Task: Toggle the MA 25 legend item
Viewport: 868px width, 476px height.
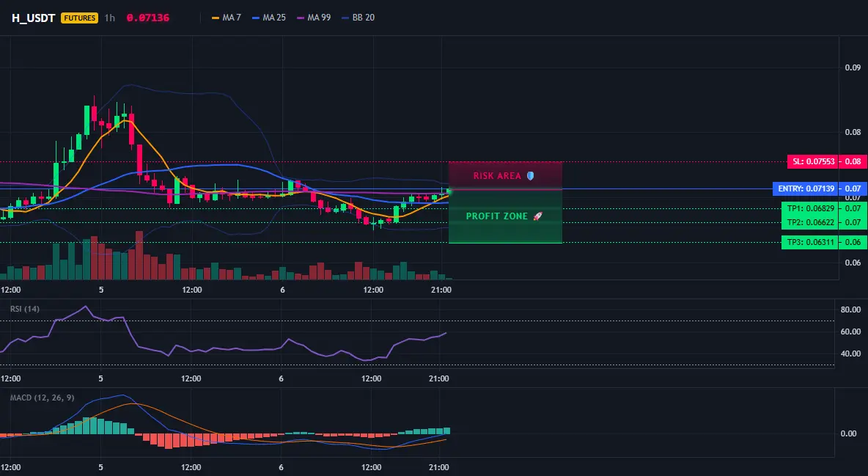Action: point(269,18)
